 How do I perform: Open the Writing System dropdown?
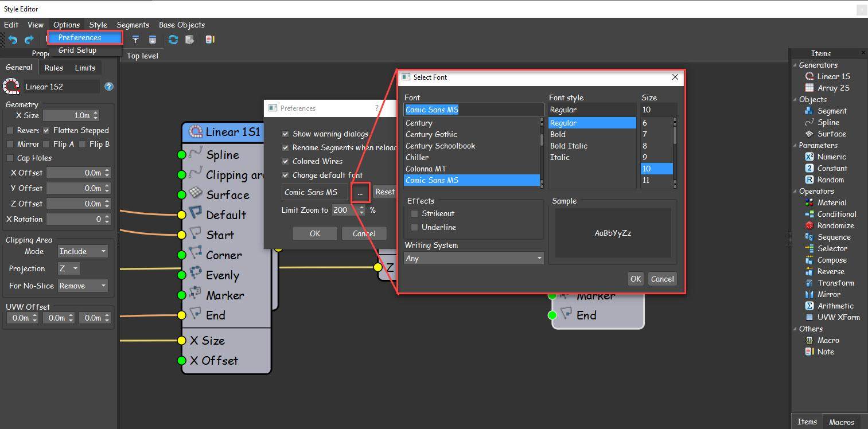point(473,258)
